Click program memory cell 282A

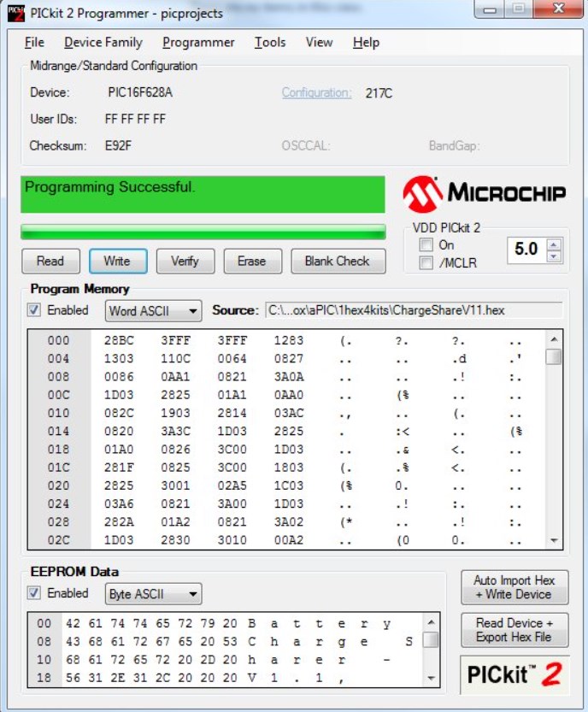(119, 522)
